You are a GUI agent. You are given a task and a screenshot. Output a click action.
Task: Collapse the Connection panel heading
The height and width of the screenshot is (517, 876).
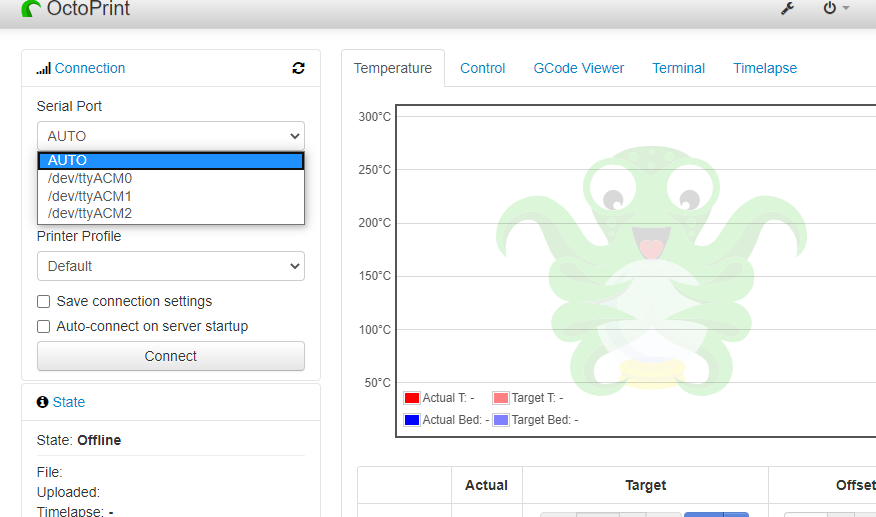pyautogui.click(x=89, y=68)
